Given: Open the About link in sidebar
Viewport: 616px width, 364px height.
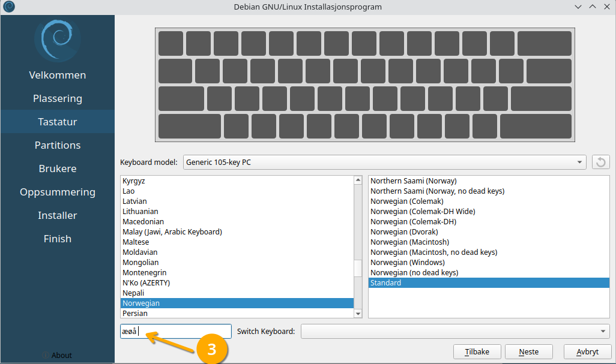Looking at the screenshot, I should pyautogui.click(x=62, y=355).
